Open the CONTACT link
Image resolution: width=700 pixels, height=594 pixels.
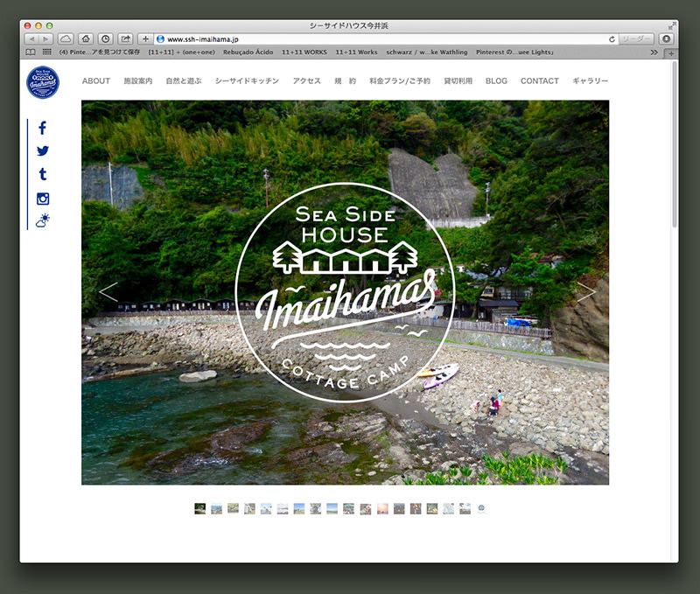click(x=540, y=80)
